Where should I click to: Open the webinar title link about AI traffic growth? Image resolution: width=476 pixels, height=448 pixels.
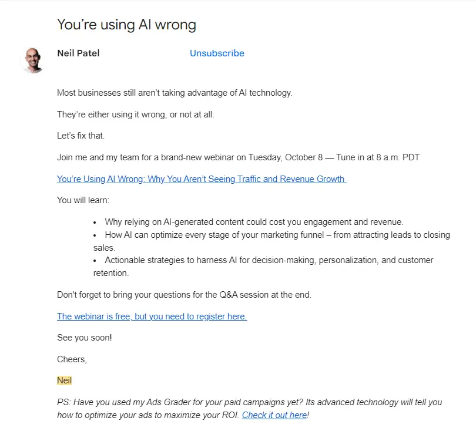[201, 179]
